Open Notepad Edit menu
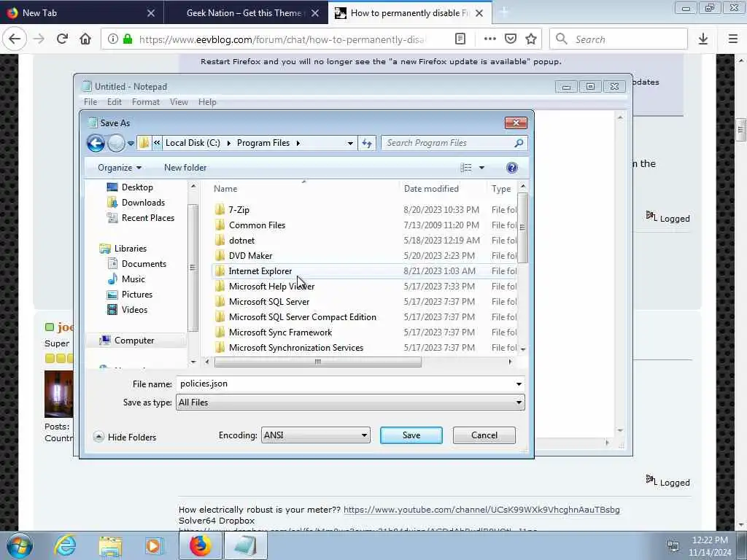747x560 pixels. point(115,102)
